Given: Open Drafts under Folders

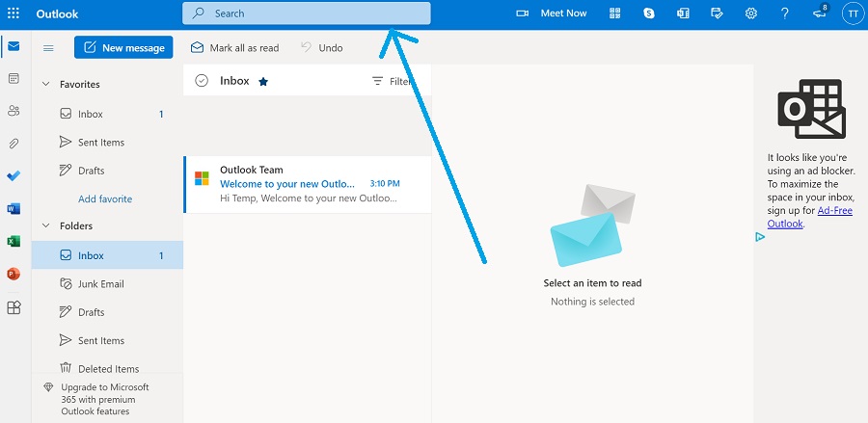Looking at the screenshot, I should tap(107, 312).
